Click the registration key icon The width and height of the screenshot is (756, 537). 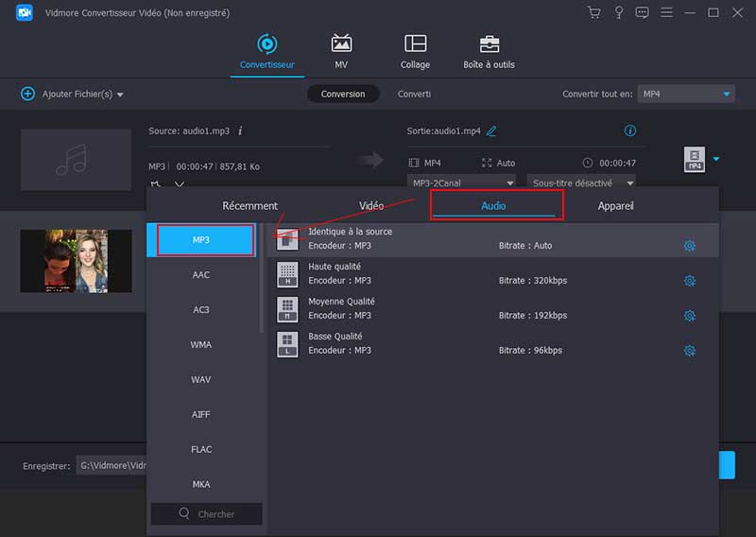[x=619, y=12]
